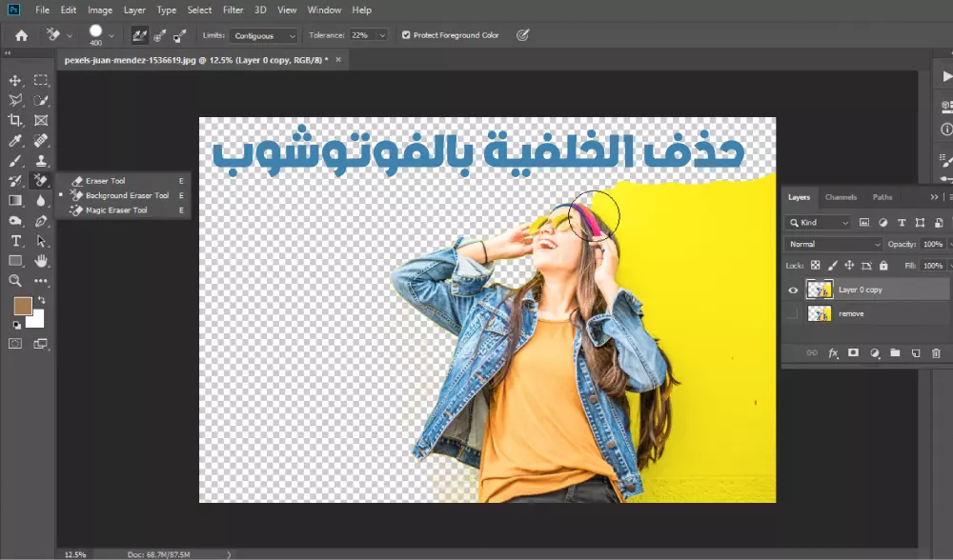Image resolution: width=953 pixels, height=560 pixels.
Task: Add a layer mask
Action: tap(853, 353)
